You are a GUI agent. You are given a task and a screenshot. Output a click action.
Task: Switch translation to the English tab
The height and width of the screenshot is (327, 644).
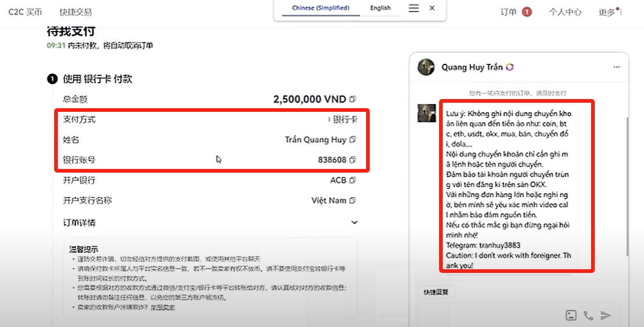point(381,8)
